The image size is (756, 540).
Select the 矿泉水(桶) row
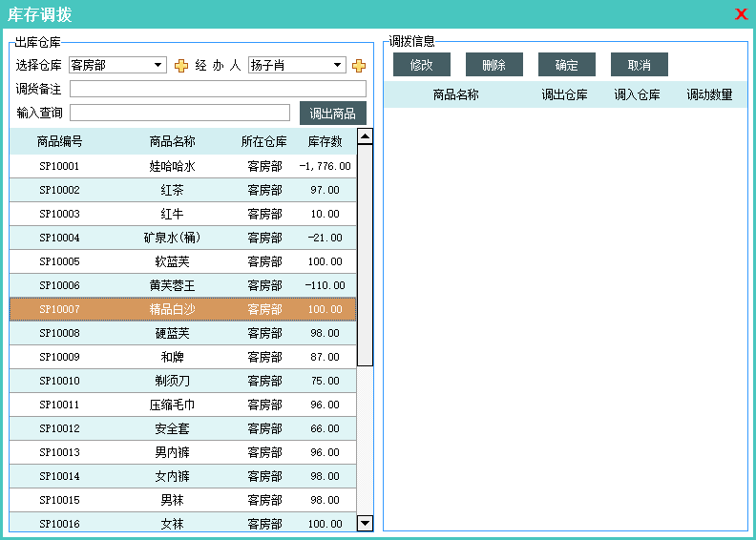point(173,238)
